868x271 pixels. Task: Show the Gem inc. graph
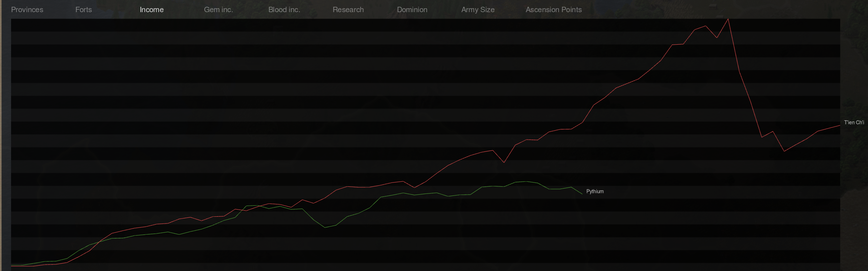point(218,10)
